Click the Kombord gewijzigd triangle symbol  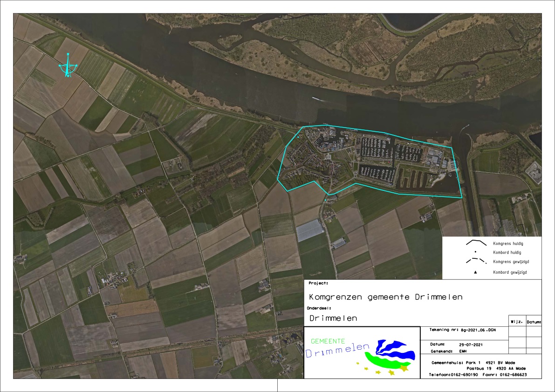475,272
